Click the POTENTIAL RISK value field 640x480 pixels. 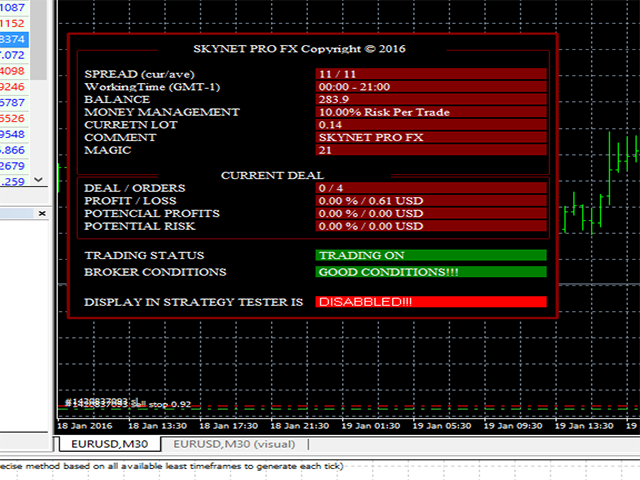tap(431, 226)
